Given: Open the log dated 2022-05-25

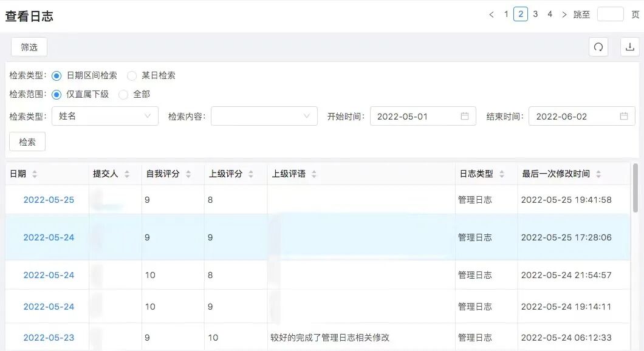Looking at the screenshot, I should [49, 199].
